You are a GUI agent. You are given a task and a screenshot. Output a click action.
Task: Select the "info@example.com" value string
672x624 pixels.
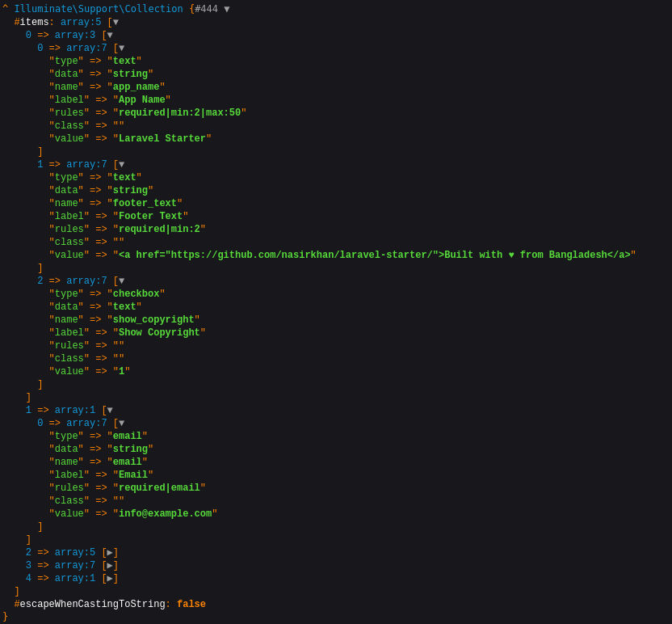point(165,514)
